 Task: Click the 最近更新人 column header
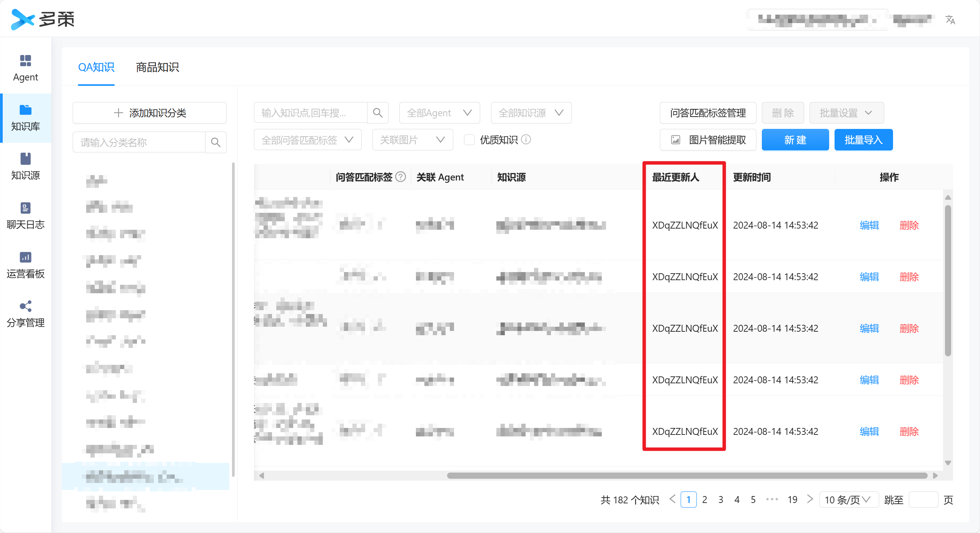click(676, 177)
